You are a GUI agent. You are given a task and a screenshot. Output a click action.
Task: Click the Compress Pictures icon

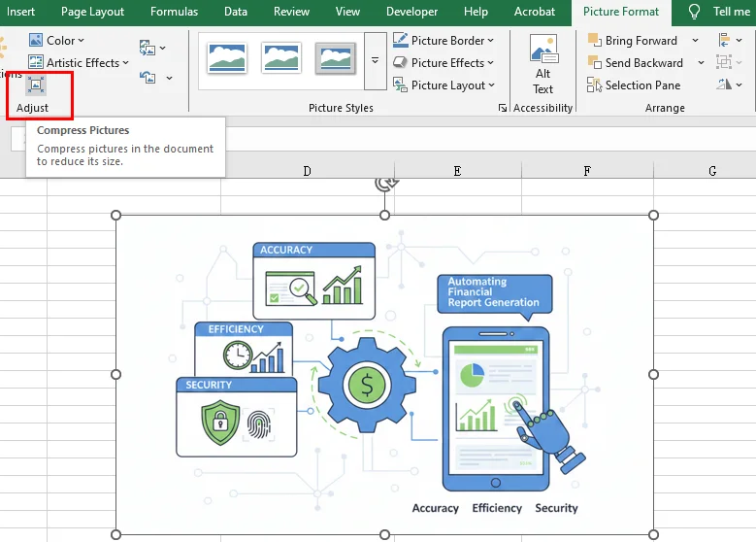(36, 85)
